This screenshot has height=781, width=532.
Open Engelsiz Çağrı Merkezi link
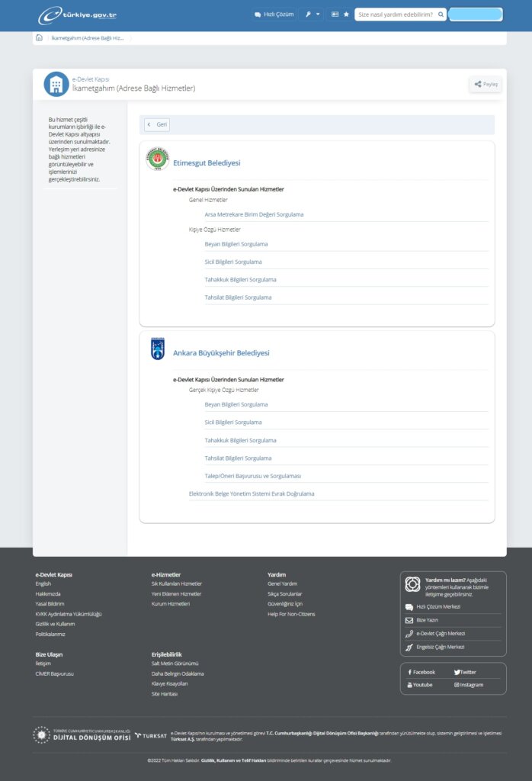435,647
